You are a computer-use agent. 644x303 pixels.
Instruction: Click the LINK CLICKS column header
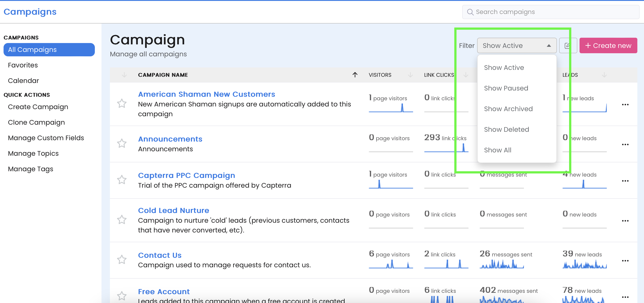439,75
